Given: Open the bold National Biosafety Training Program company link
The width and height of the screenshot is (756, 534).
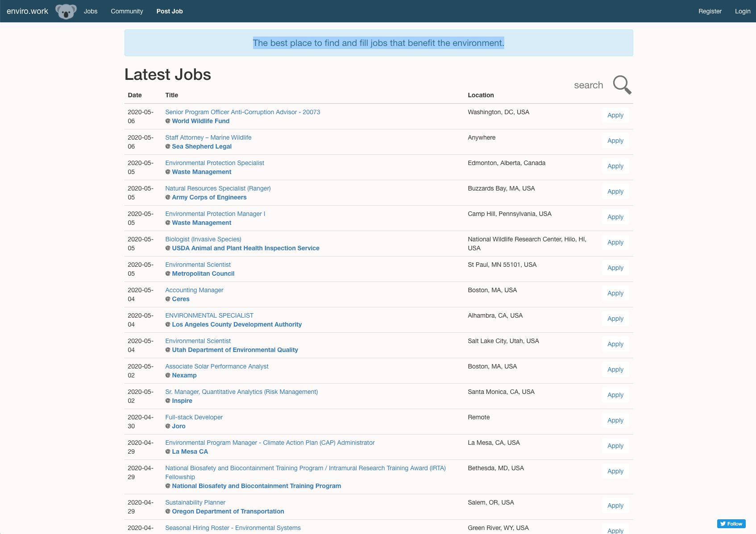Looking at the screenshot, I should pos(256,486).
